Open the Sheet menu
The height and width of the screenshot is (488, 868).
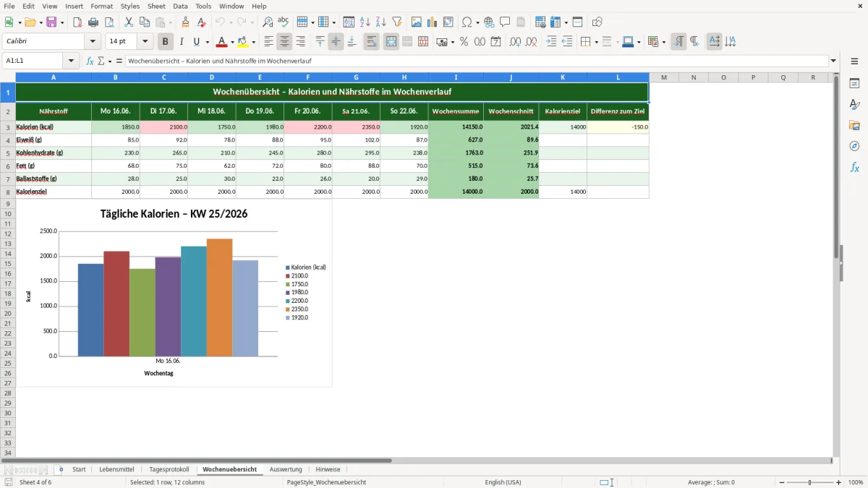point(156,6)
